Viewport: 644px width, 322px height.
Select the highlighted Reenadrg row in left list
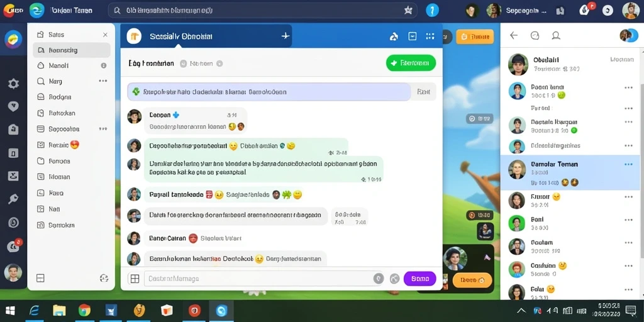pos(72,50)
